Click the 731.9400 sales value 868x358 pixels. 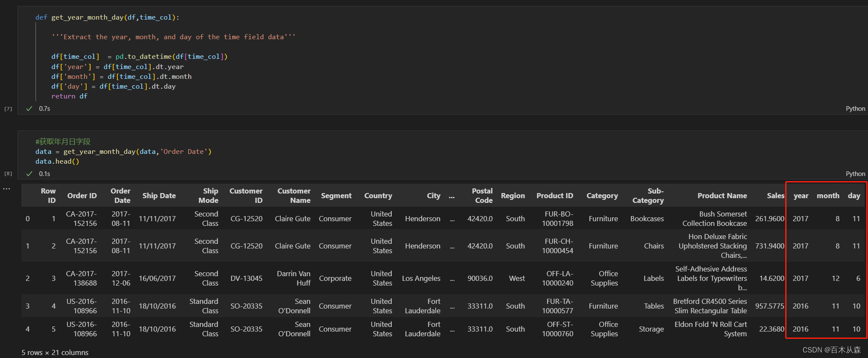770,246
